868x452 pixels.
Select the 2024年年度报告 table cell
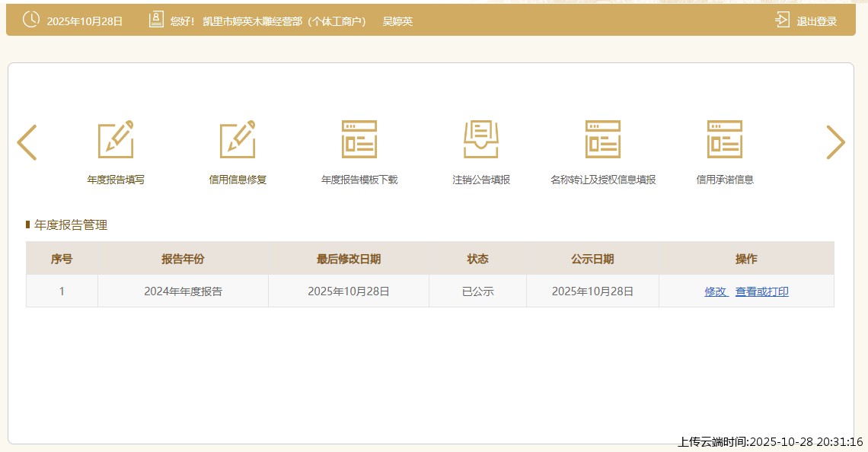click(183, 291)
